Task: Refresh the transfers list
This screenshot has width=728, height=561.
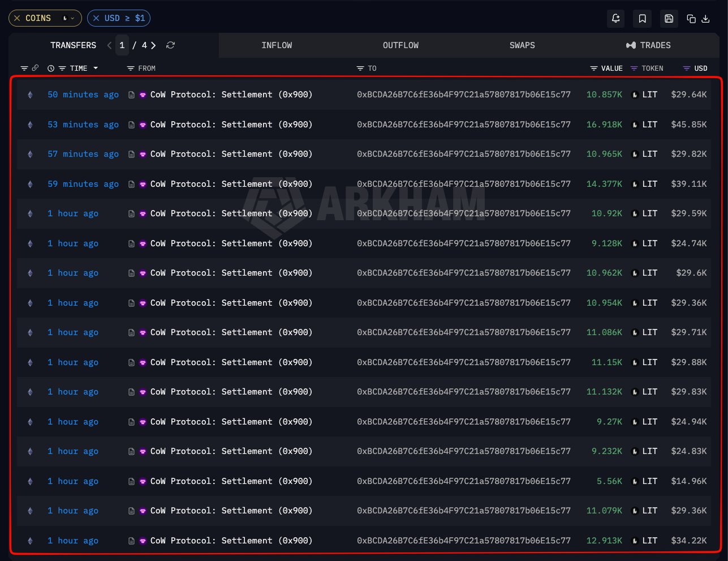Action: [170, 45]
